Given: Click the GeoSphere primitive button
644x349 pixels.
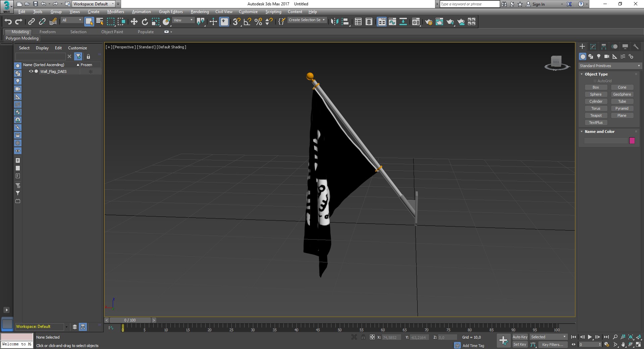Looking at the screenshot, I should point(622,94).
